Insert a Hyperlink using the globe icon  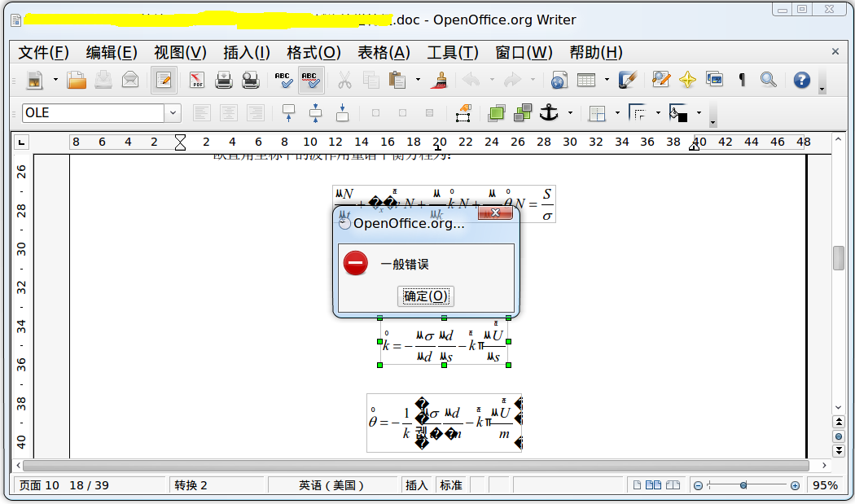pos(559,80)
